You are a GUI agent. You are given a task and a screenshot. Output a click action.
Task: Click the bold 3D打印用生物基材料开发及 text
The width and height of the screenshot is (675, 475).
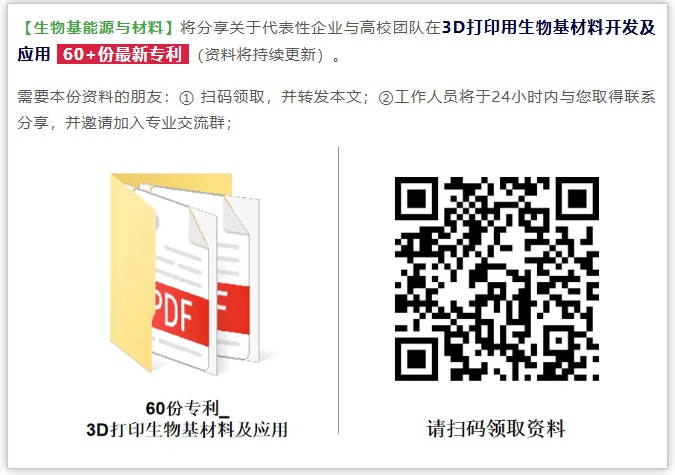point(549,28)
